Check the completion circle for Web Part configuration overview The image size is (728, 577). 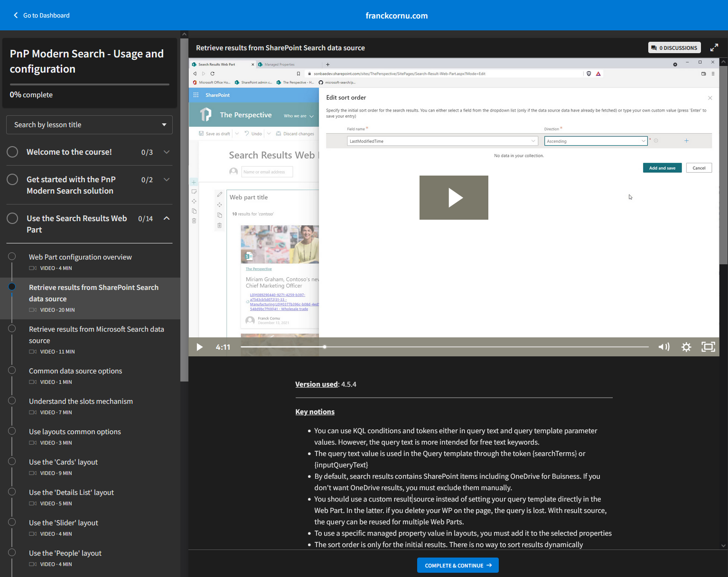point(12,256)
